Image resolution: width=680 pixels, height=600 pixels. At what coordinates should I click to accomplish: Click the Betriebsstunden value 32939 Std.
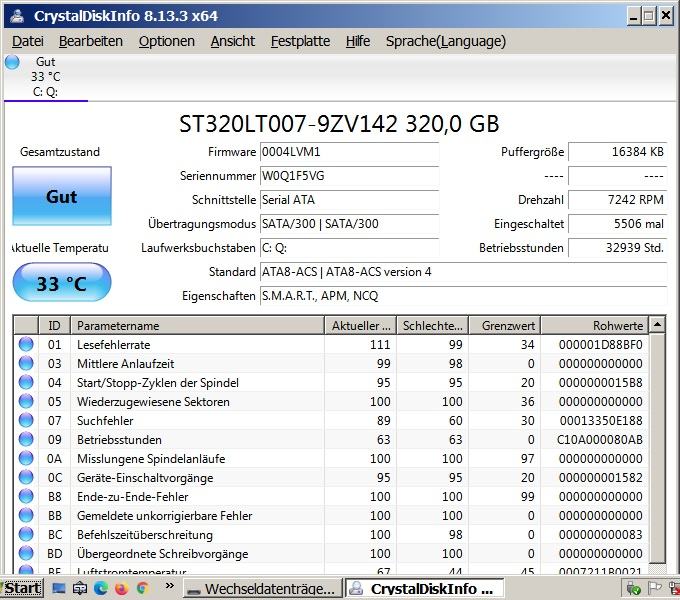pyautogui.click(x=618, y=248)
